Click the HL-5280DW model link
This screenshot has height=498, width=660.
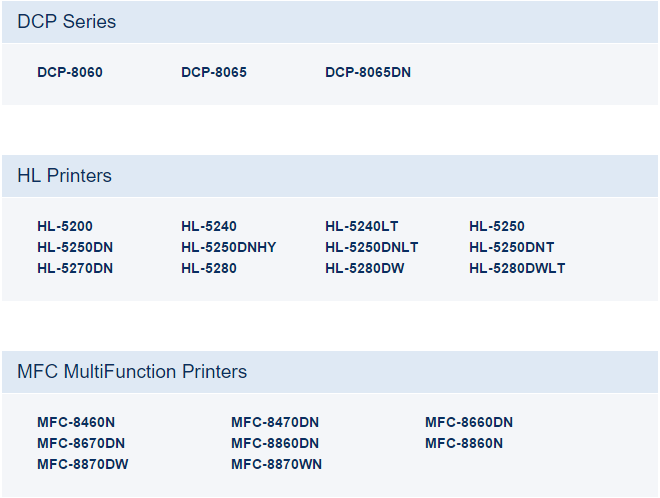[x=364, y=268]
